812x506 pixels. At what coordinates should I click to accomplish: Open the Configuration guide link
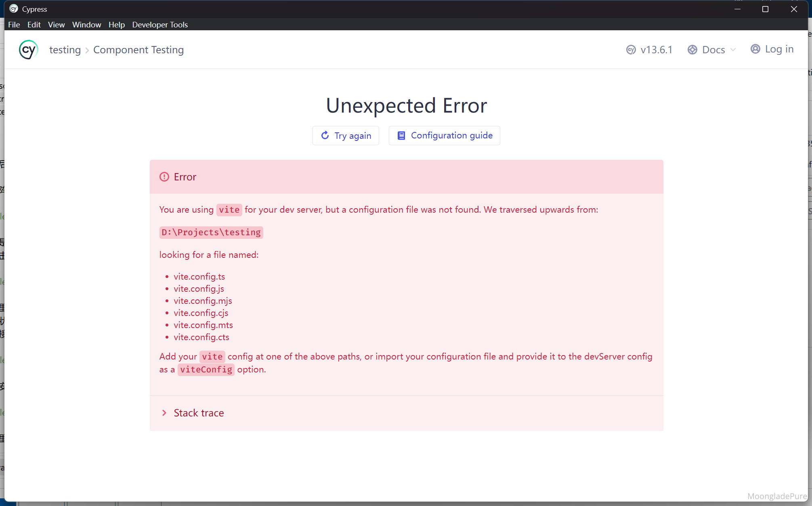click(x=451, y=135)
